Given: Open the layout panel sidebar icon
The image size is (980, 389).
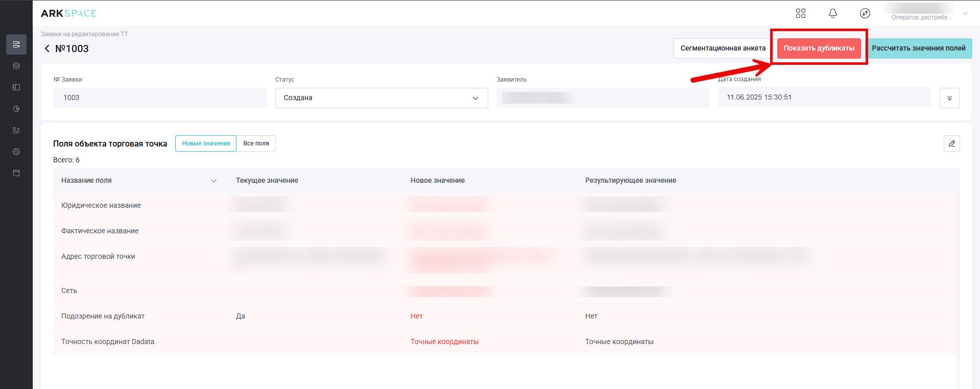Looking at the screenshot, I should (16, 87).
